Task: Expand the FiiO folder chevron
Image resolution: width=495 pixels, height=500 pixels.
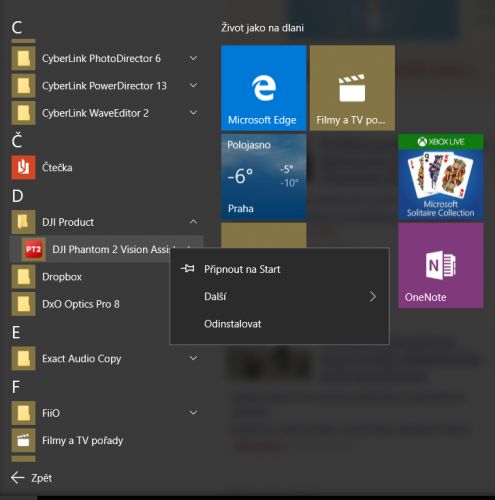Action: coord(193,413)
